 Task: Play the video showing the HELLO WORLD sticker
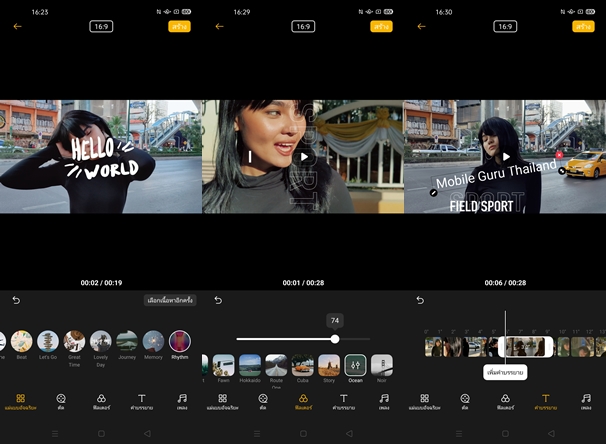coord(100,156)
